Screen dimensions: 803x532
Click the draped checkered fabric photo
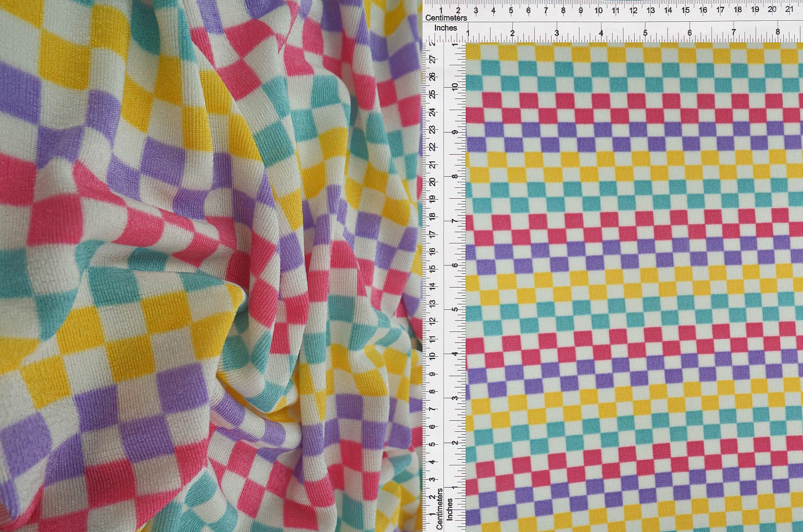(211, 266)
